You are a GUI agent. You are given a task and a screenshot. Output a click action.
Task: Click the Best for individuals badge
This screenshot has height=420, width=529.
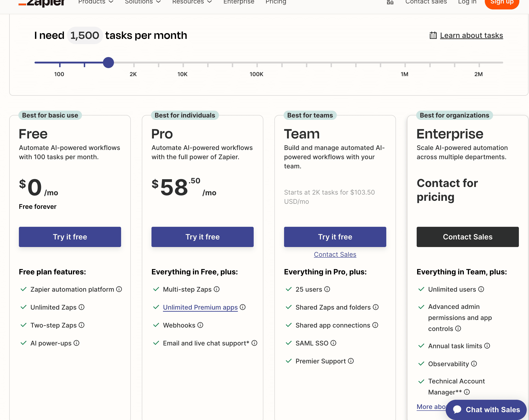185,115
